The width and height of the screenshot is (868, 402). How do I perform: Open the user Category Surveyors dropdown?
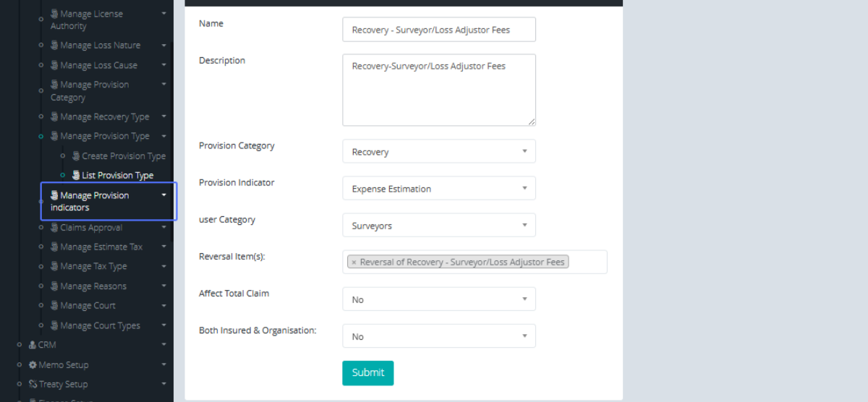click(438, 226)
